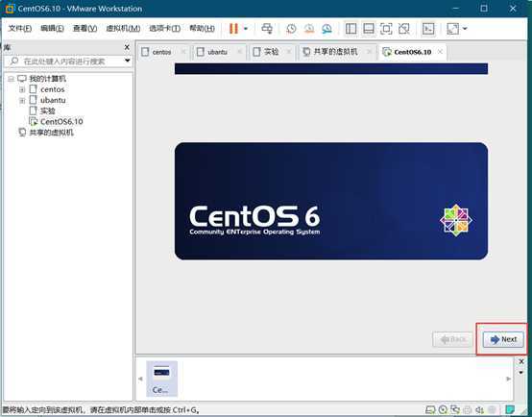Click the VMware Workstation title bar icon

10,9
